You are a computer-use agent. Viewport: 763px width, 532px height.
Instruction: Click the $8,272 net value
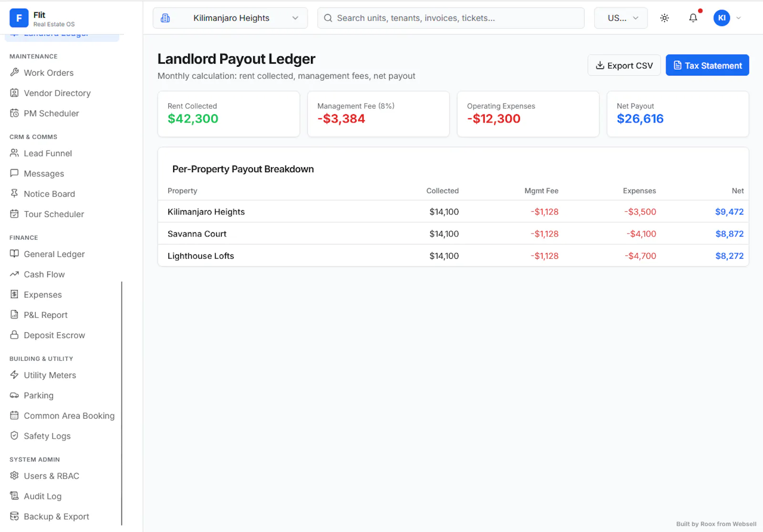729,256
